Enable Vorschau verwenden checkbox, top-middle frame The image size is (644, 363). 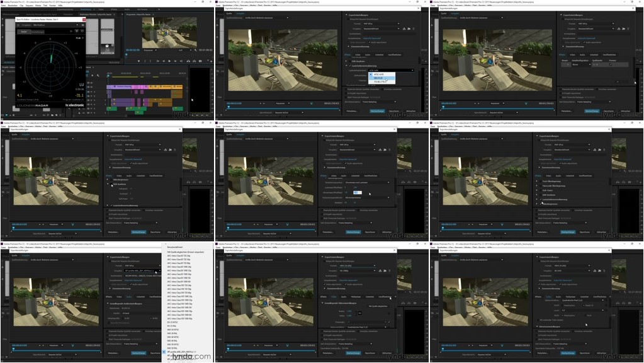(382, 89)
